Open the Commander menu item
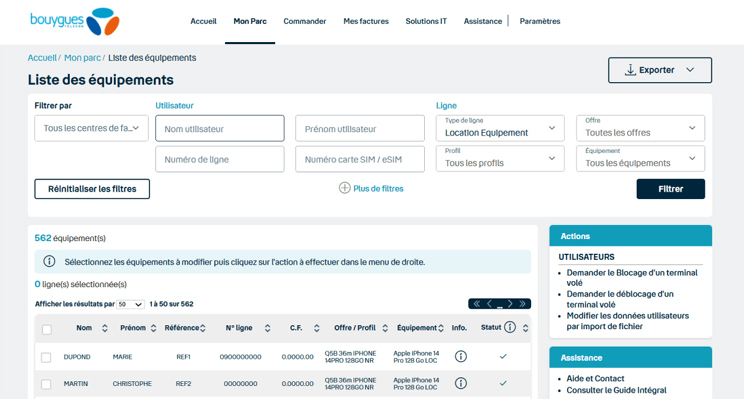The image size is (744, 399). [x=305, y=21]
